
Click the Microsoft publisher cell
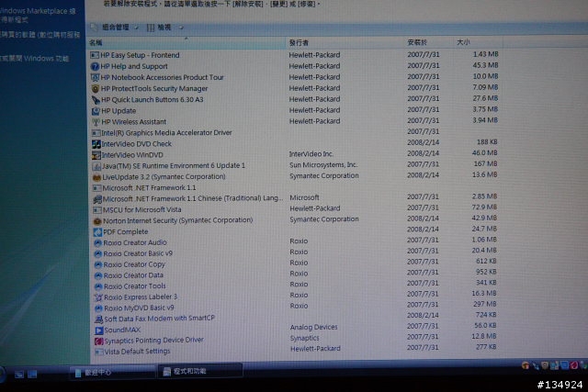(x=304, y=197)
